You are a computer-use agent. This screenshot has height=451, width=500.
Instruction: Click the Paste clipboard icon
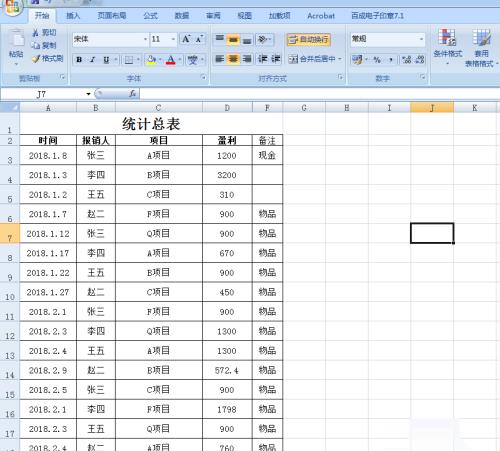16,39
